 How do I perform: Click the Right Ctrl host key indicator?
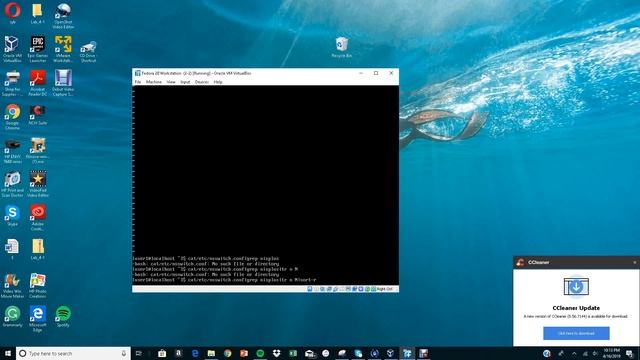tap(384, 289)
